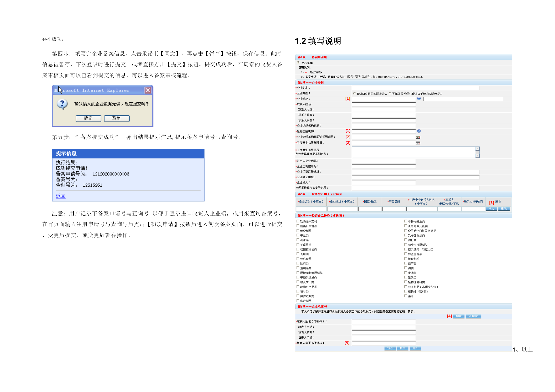
Task: Click the 企业名称 input field
Action: (x=416, y=88)
